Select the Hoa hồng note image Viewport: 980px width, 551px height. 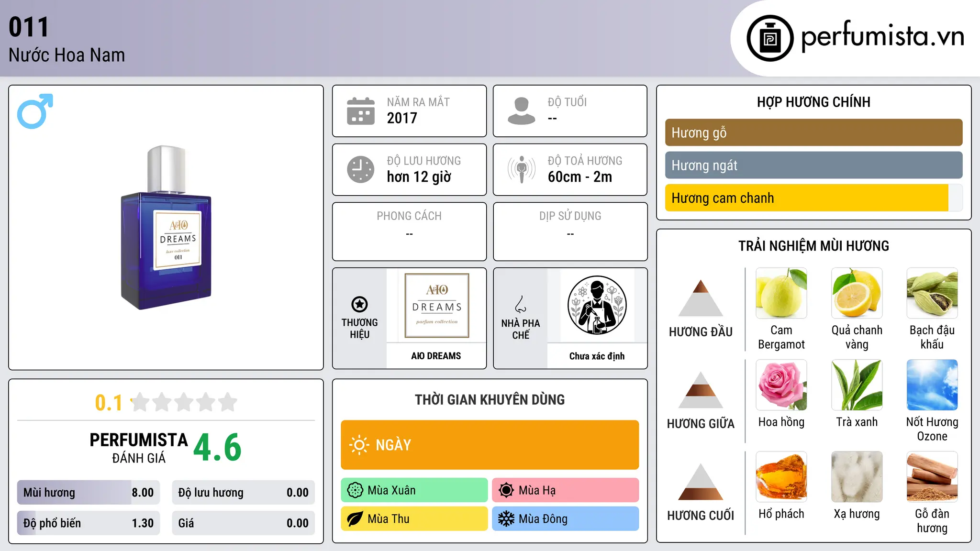point(781,385)
